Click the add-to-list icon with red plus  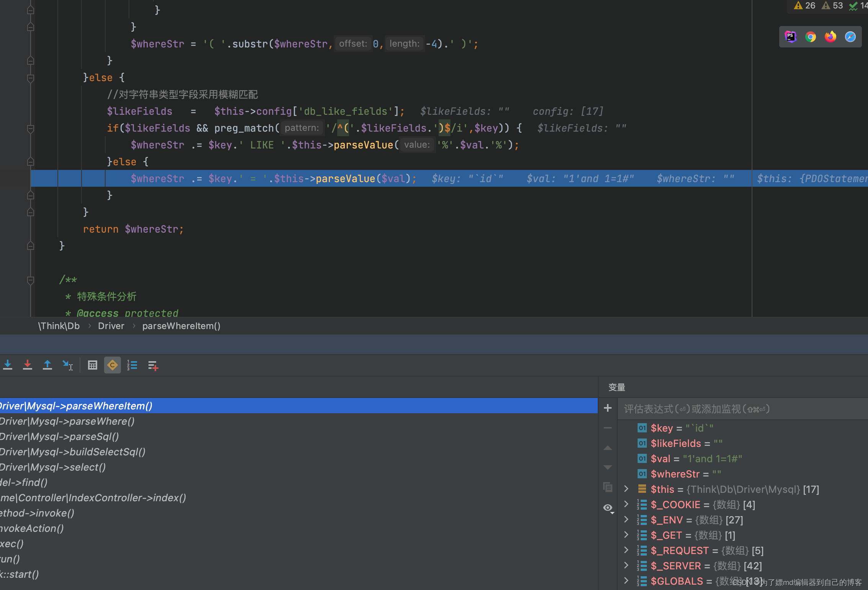(x=153, y=365)
